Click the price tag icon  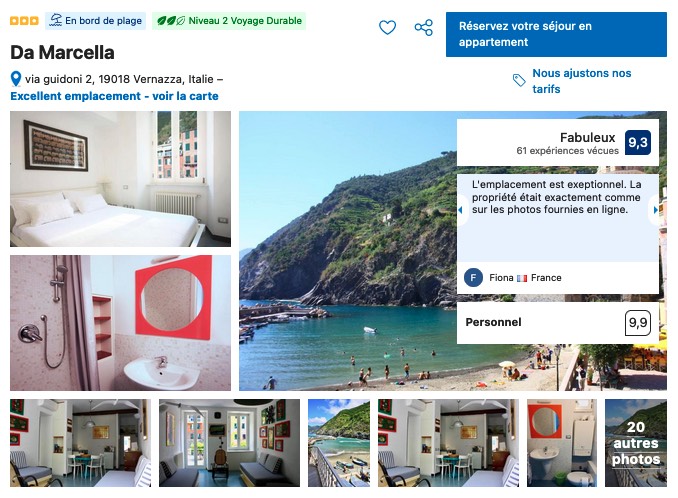click(x=519, y=80)
